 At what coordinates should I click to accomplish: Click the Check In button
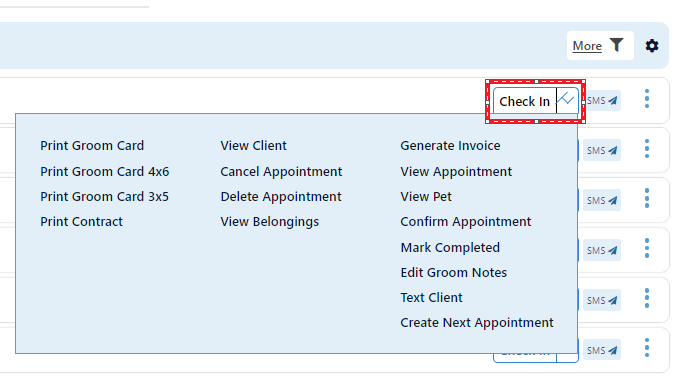[524, 101]
